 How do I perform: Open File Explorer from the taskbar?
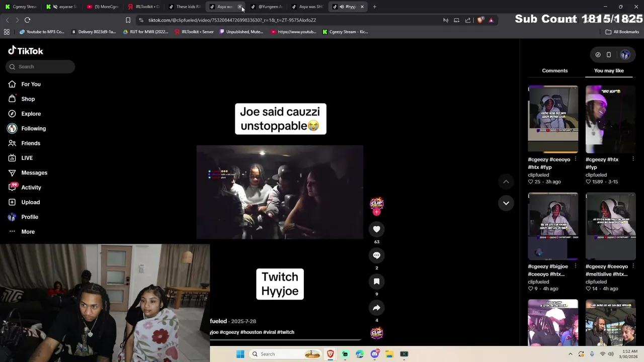(389, 354)
